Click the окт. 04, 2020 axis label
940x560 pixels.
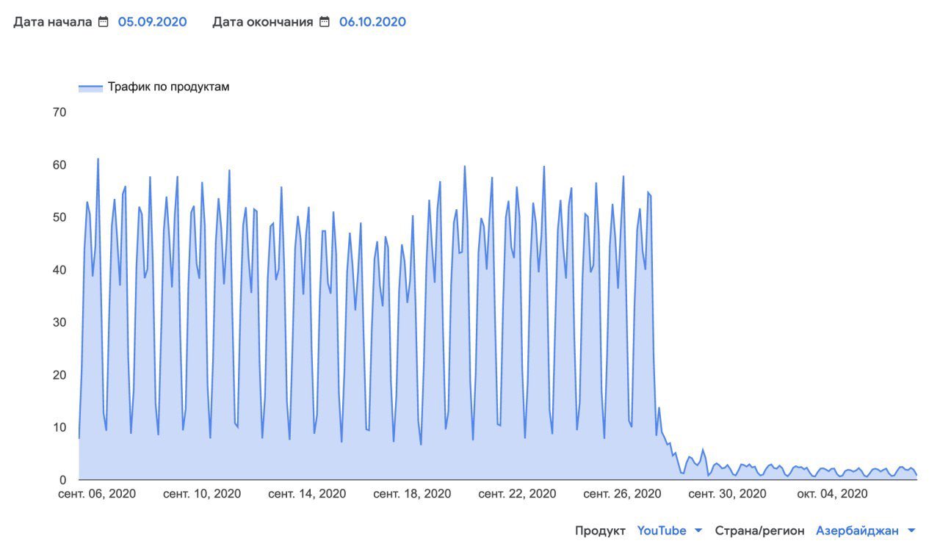832,494
